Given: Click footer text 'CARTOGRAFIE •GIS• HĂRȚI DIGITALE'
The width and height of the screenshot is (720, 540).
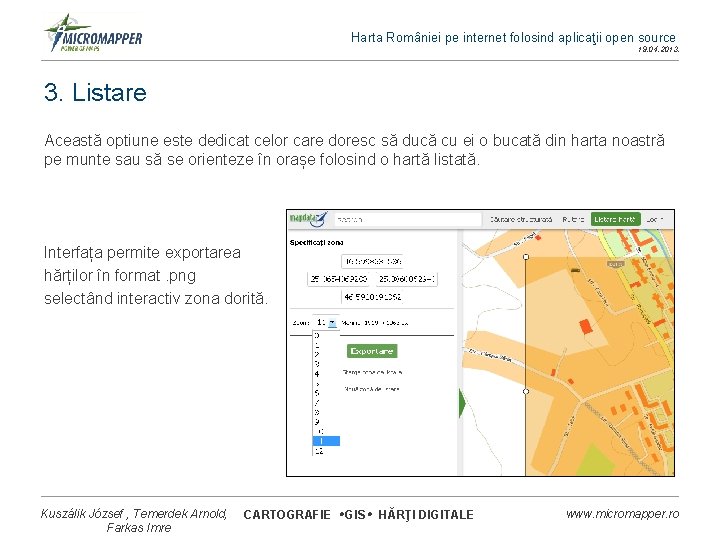Looking at the screenshot, I should tap(358, 515).
